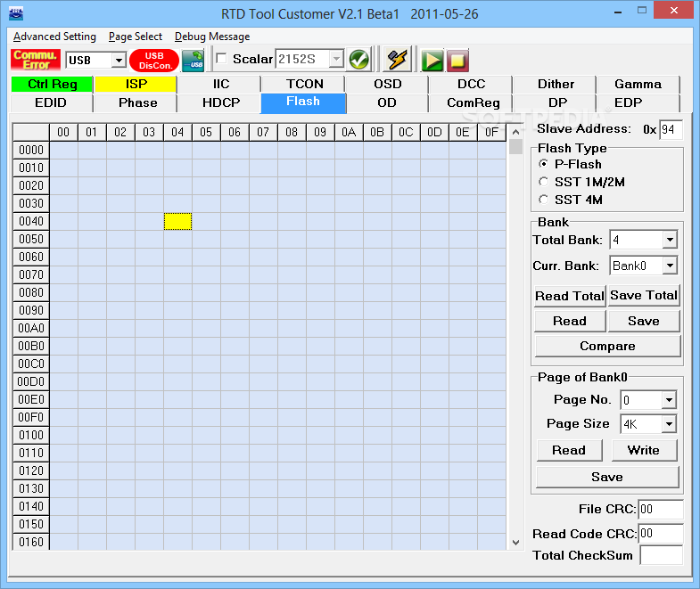Select the Flash tab
Viewport: 700px width, 589px height.
click(x=303, y=102)
